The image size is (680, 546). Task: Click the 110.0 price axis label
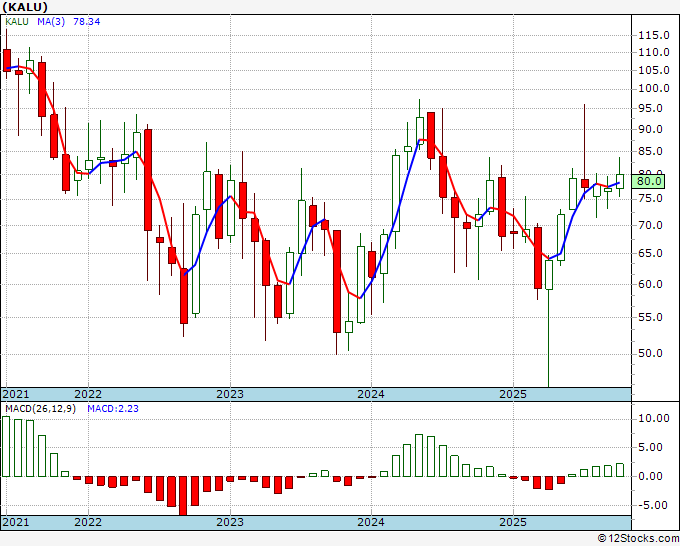pyautogui.click(x=654, y=52)
